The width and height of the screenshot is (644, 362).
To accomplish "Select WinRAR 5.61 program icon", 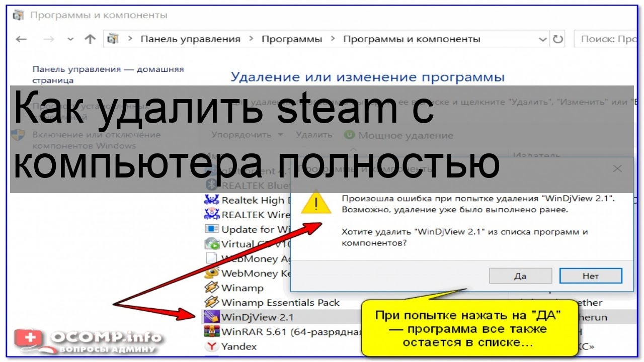I will point(212,331).
